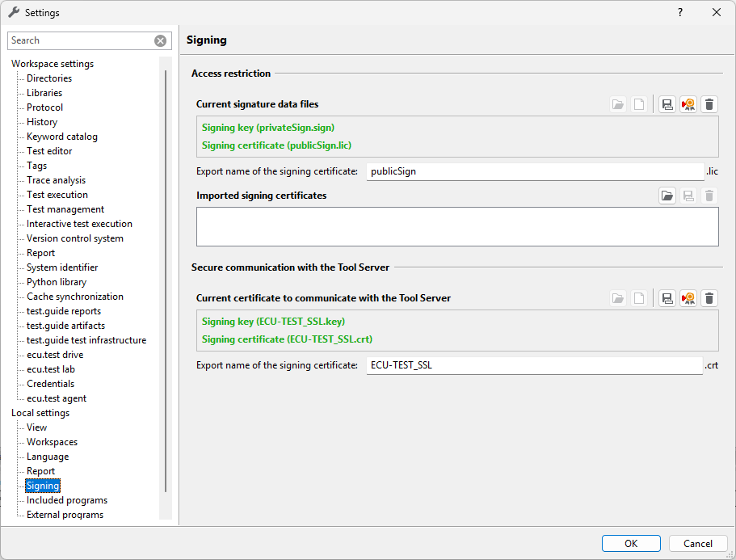Click the trash icon for the Tool Server certificate
The width and height of the screenshot is (736, 560).
[x=709, y=298]
